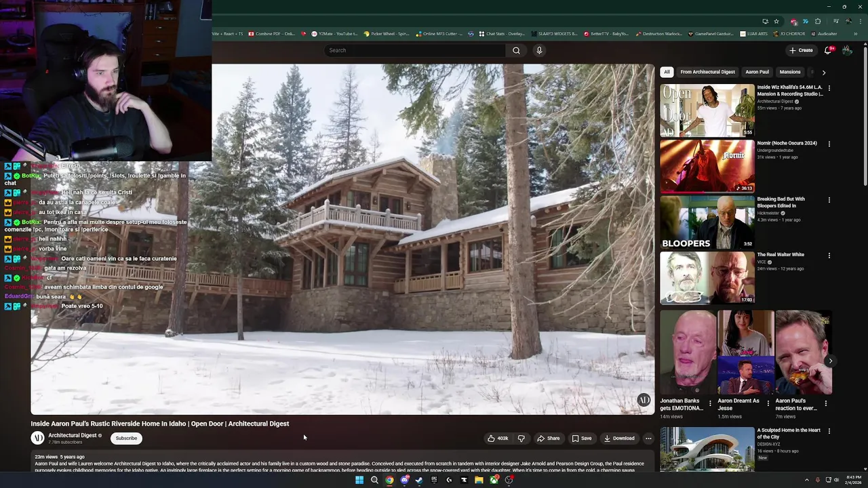The image size is (868, 488).
Task: Open the BetterTTV bookmark
Action: (x=605, y=34)
